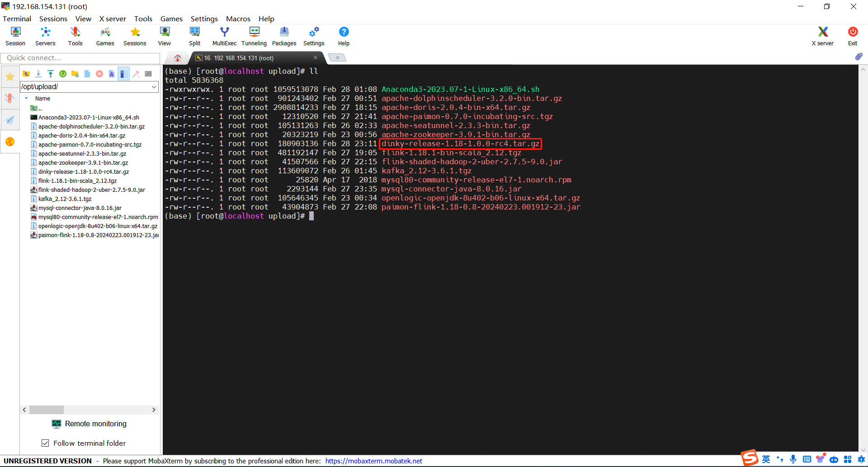Click the Sogou microphone voice input icon
The image size is (868, 467).
coord(793,459)
